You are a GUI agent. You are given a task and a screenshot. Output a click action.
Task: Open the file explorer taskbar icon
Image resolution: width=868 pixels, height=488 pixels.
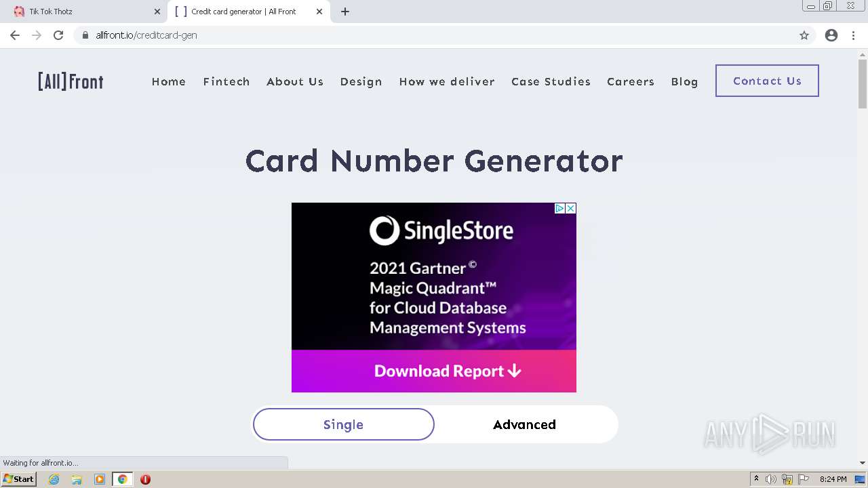[77, 479]
